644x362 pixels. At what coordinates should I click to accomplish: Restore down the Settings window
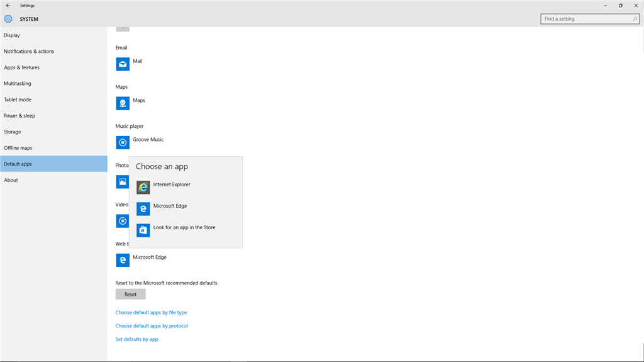click(x=621, y=5)
